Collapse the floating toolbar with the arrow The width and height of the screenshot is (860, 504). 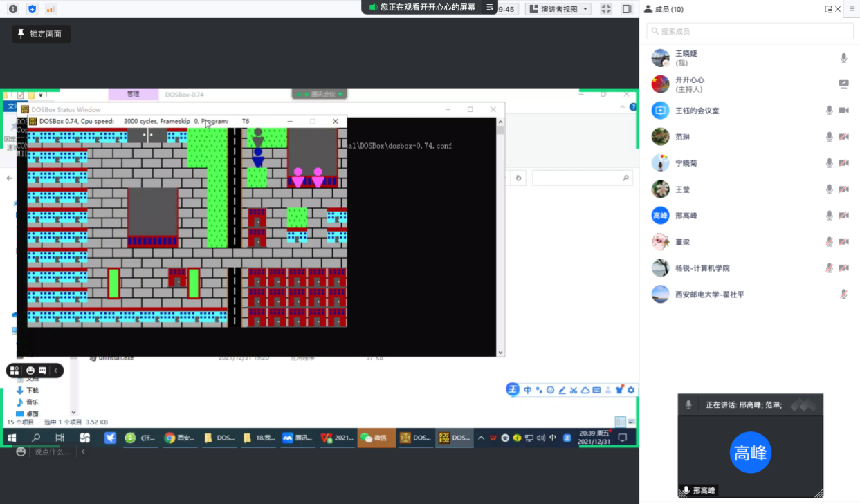tap(56, 371)
